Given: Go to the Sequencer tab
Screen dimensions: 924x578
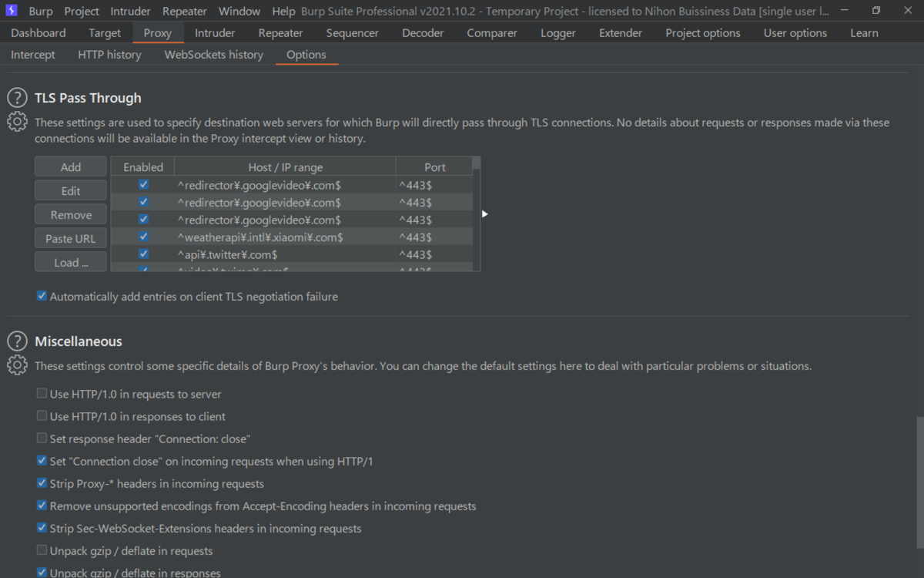Looking at the screenshot, I should (353, 33).
